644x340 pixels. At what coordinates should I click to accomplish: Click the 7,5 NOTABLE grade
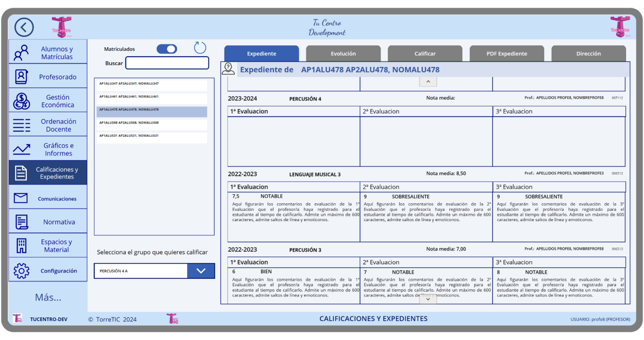(257, 196)
